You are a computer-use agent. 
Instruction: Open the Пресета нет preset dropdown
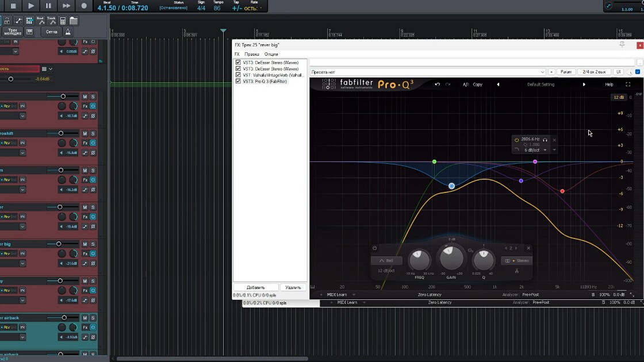(428, 72)
